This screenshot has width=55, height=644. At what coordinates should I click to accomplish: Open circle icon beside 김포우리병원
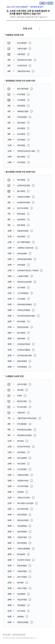coord(30,384)
